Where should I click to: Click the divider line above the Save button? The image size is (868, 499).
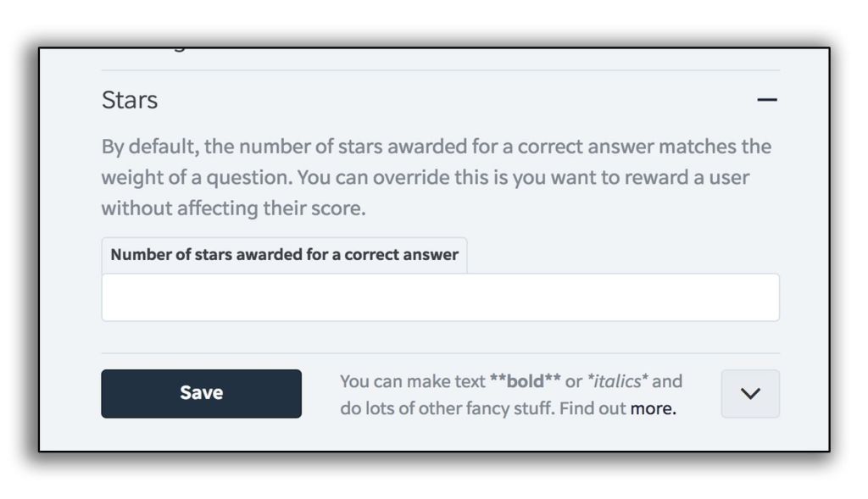[x=441, y=353]
